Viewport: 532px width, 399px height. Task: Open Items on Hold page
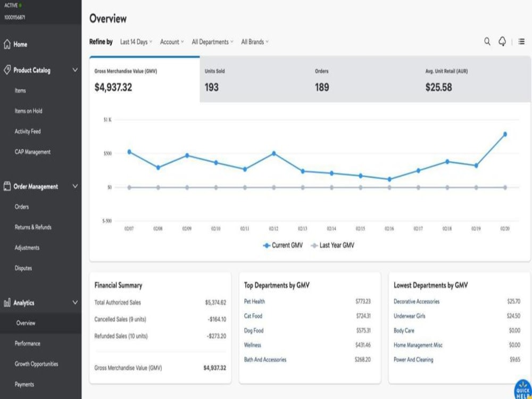29,111
